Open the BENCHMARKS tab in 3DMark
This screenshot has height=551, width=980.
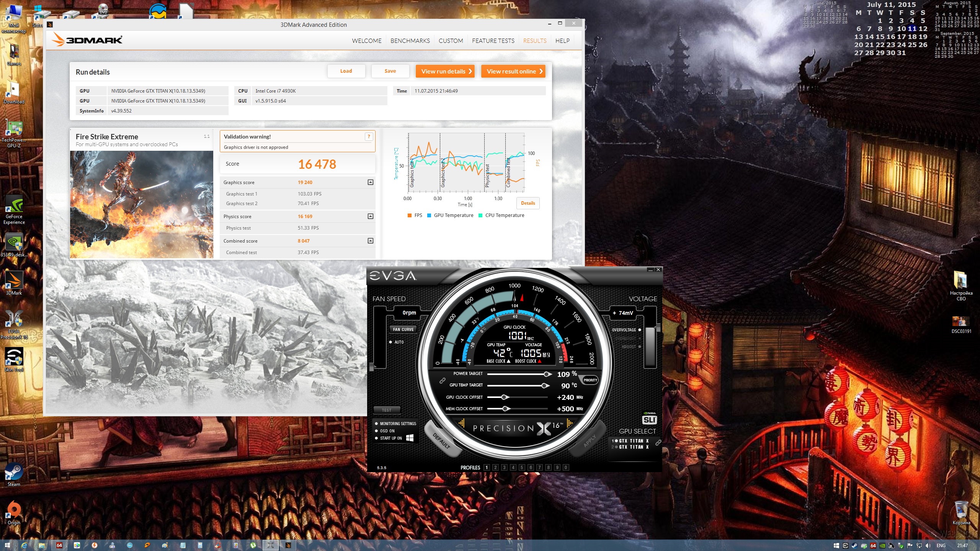pyautogui.click(x=410, y=41)
